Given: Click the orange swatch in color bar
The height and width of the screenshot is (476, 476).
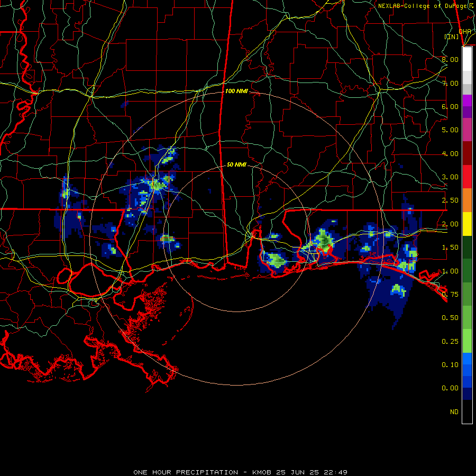Looking at the screenshot, I should pyautogui.click(x=467, y=200).
